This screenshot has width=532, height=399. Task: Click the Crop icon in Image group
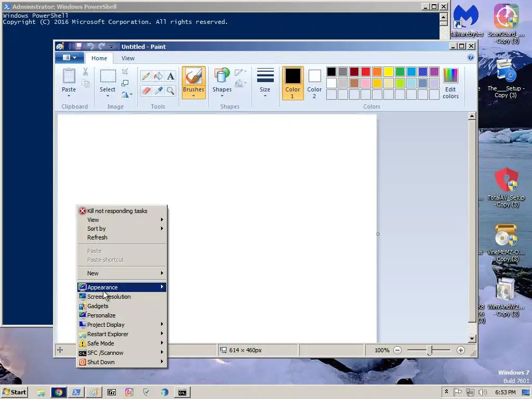pos(125,72)
